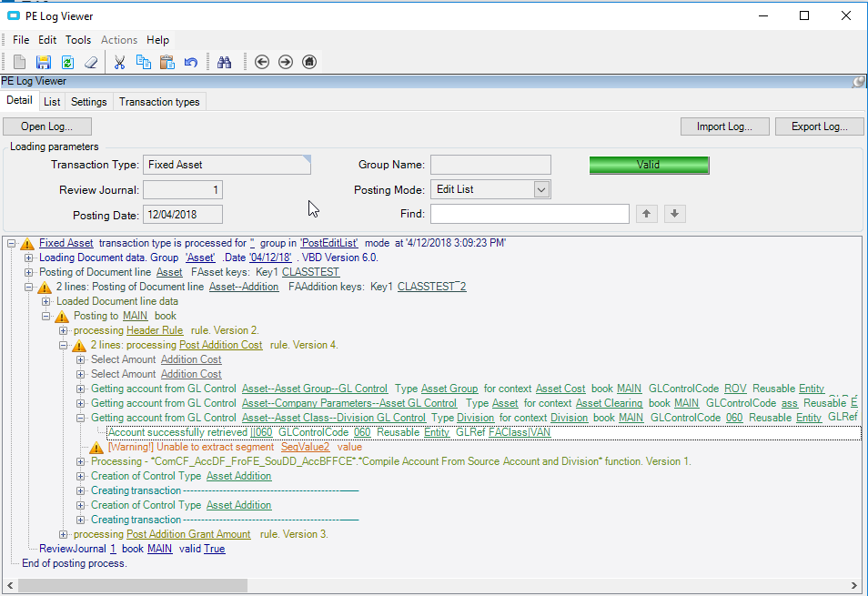Click Find next down-arrow button
This screenshot has width=868, height=596.
tap(675, 214)
